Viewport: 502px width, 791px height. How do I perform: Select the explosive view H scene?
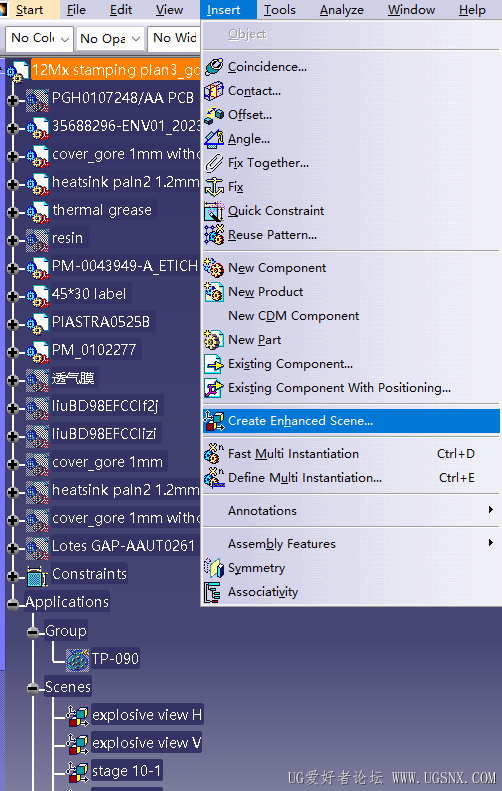point(146,715)
